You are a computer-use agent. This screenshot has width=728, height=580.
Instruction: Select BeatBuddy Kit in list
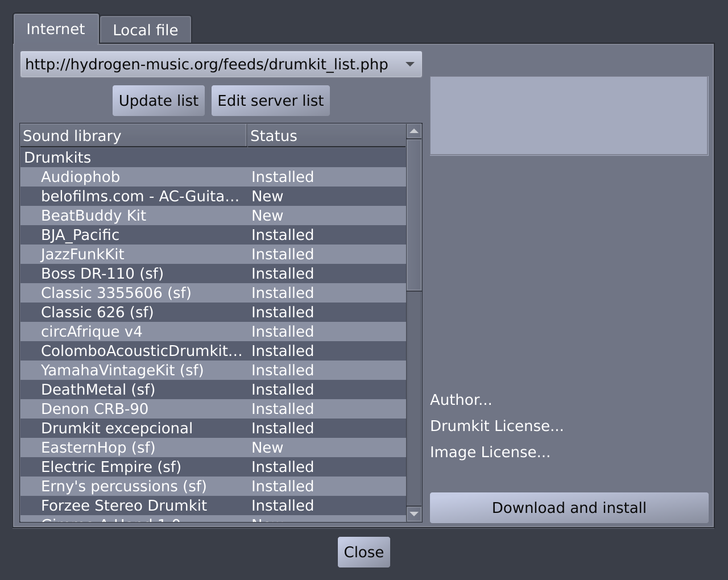coord(94,216)
